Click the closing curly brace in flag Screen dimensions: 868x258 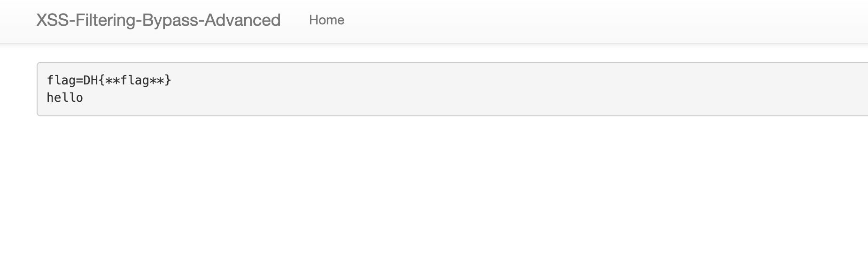click(x=169, y=80)
